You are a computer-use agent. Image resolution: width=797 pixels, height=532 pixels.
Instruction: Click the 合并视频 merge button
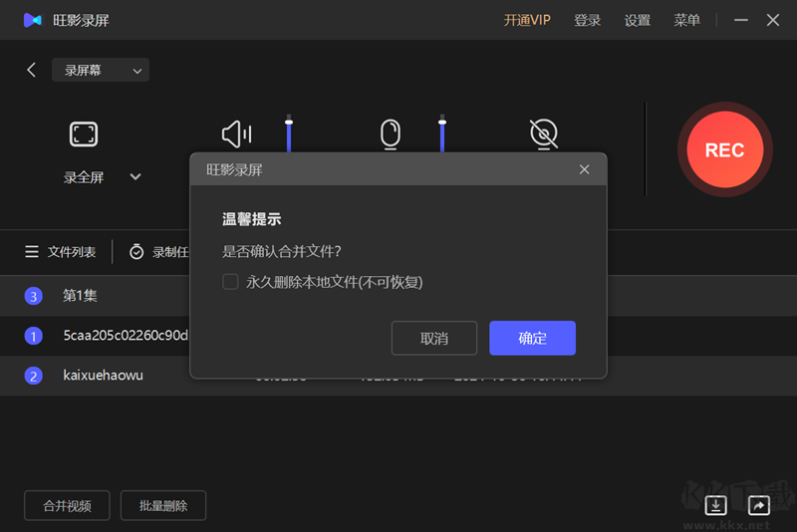(67, 505)
